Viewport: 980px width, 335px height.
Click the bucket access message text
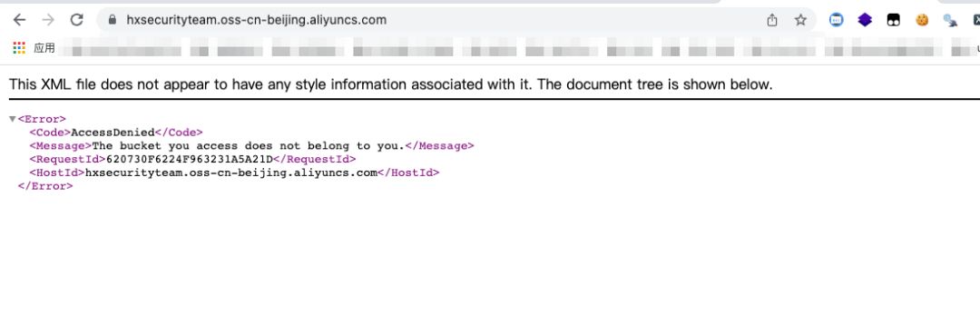coord(249,145)
